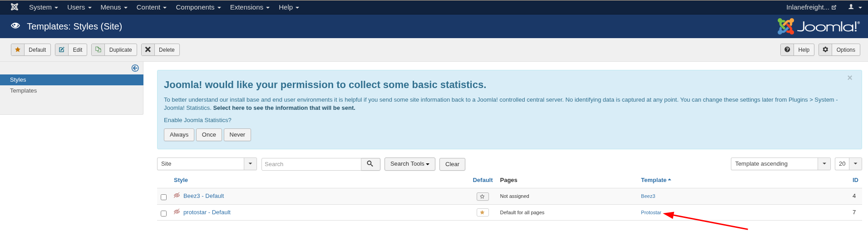Click the gold default star for protostar

(483, 212)
